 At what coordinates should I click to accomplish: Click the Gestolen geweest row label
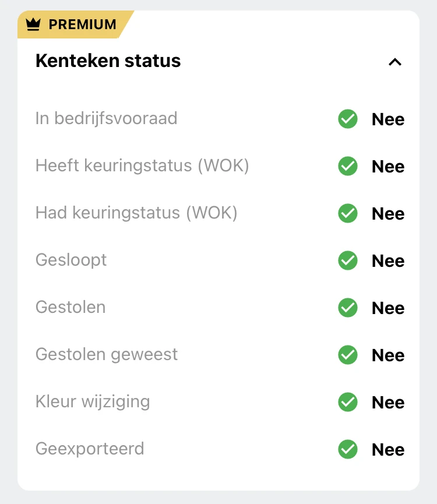(x=107, y=355)
